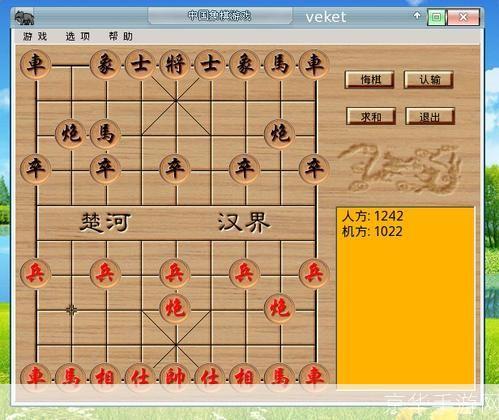The width and height of the screenshot is (499, 420).
Task: Click the elephant app icon in the title bar
Action: (x=24, y=17)
